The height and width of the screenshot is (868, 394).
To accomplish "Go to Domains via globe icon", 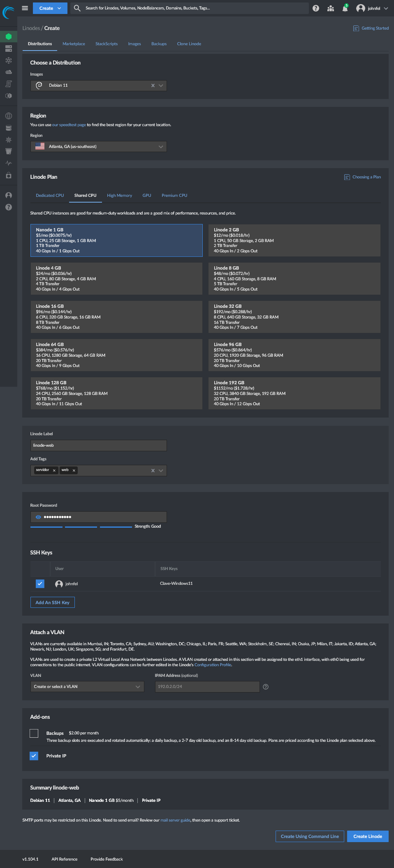I will click(9, 116).
